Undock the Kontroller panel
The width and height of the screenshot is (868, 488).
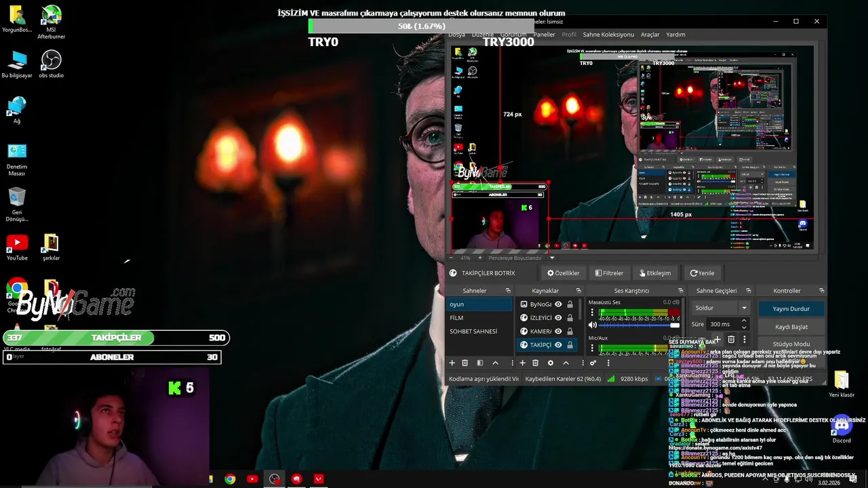[x=821, y=291]
